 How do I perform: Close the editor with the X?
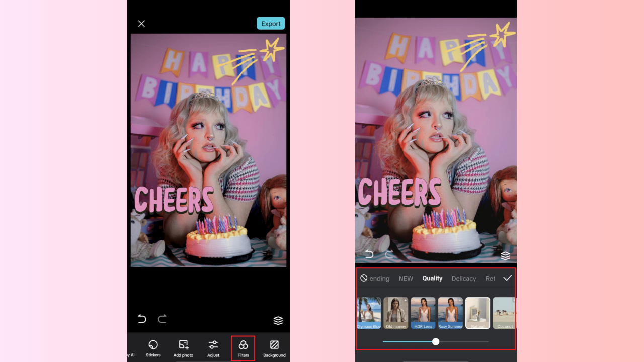(x=141, y=23)
